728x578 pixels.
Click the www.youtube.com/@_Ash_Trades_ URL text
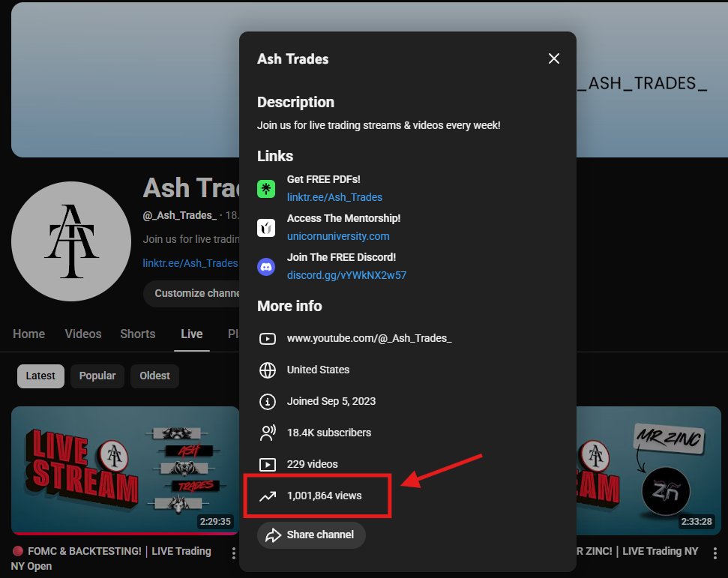tap(369, 338)
